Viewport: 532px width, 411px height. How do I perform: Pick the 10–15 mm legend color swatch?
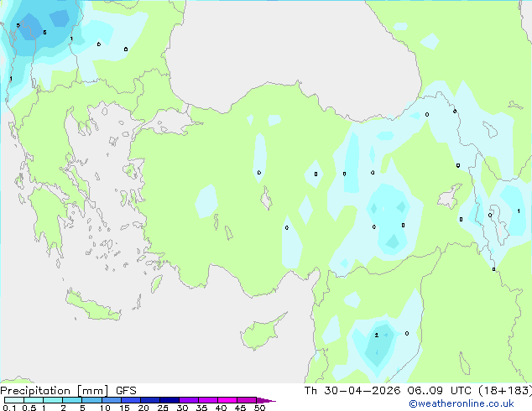[111, 400]
